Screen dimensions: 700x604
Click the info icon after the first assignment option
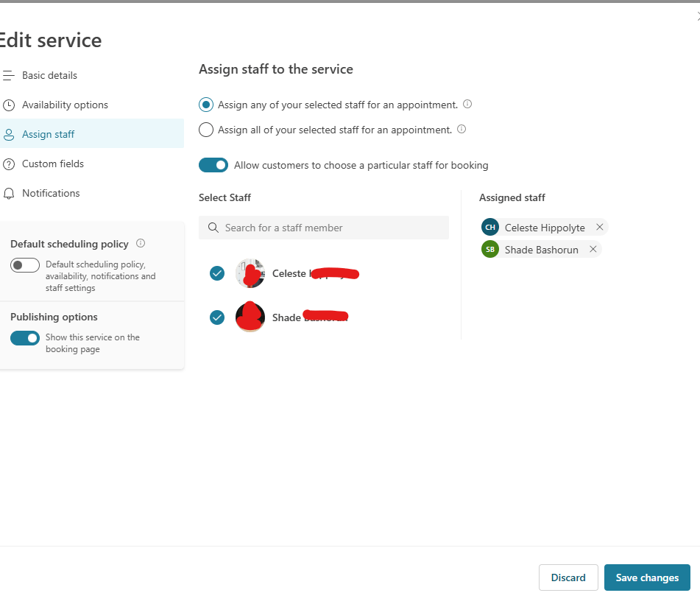[x=467, y=104]
